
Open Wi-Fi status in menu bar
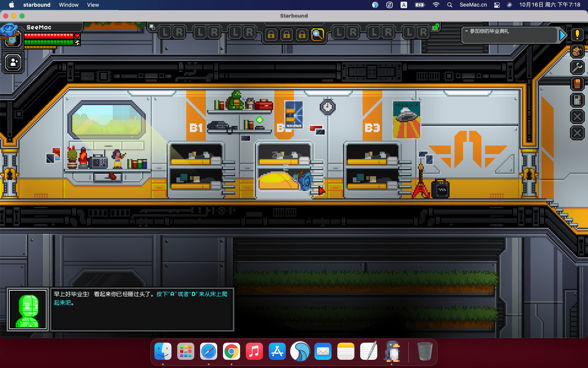436,5
